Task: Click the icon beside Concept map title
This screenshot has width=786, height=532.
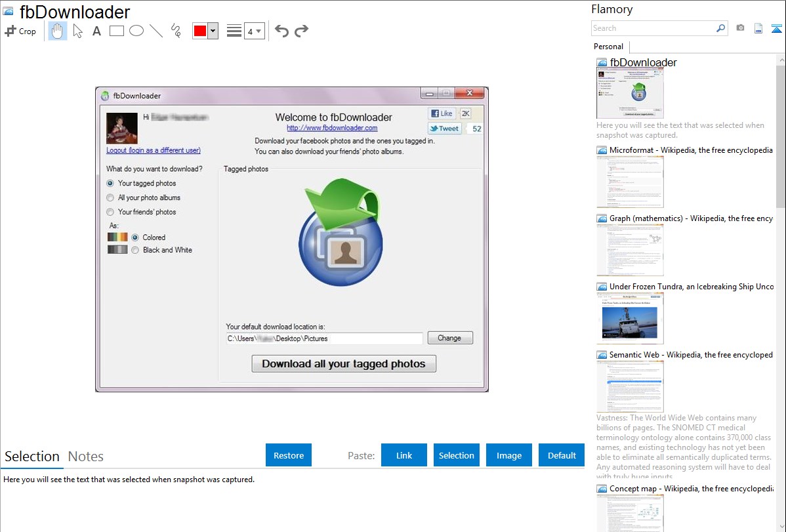Action: (602, 489)
